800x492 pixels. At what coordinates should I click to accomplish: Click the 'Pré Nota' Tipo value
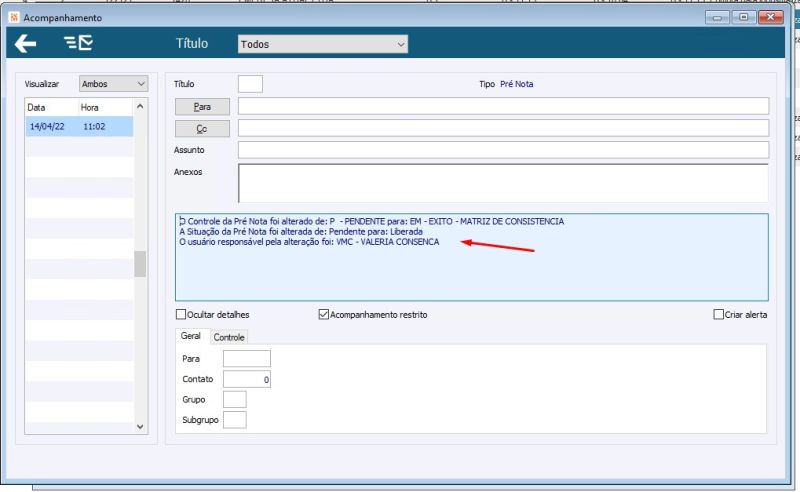(516, 84)
